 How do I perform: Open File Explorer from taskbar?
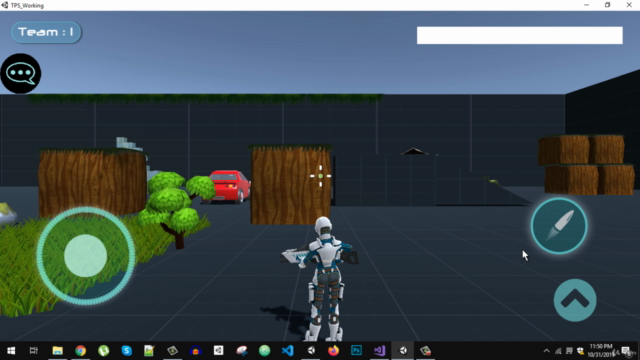(x=57, y=351)
